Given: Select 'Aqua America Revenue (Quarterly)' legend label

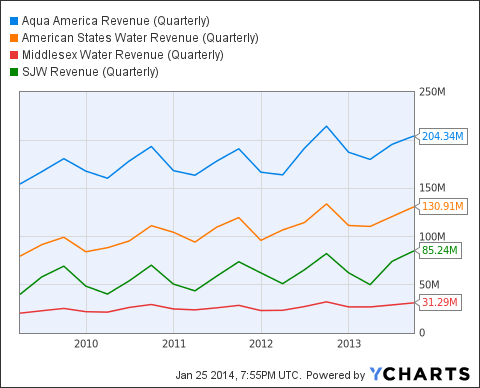Looking at the screenshot, I should [x=116, y=21].
